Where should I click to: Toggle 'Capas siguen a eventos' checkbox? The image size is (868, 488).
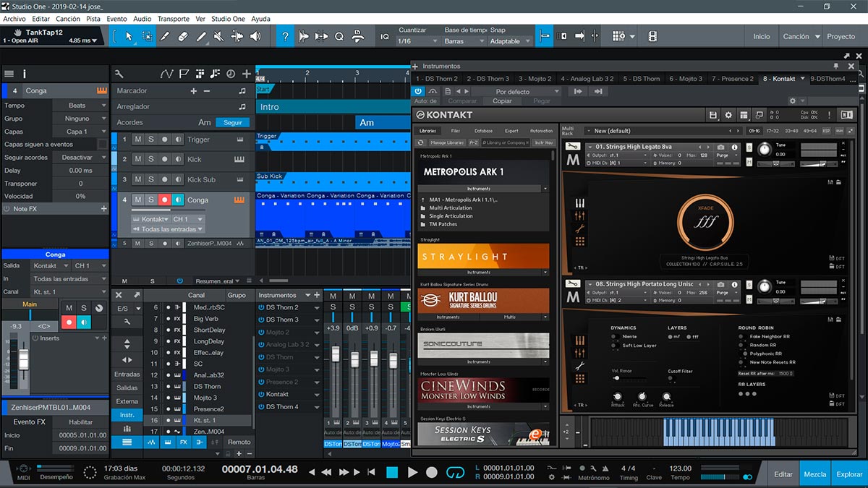(102, 145)
